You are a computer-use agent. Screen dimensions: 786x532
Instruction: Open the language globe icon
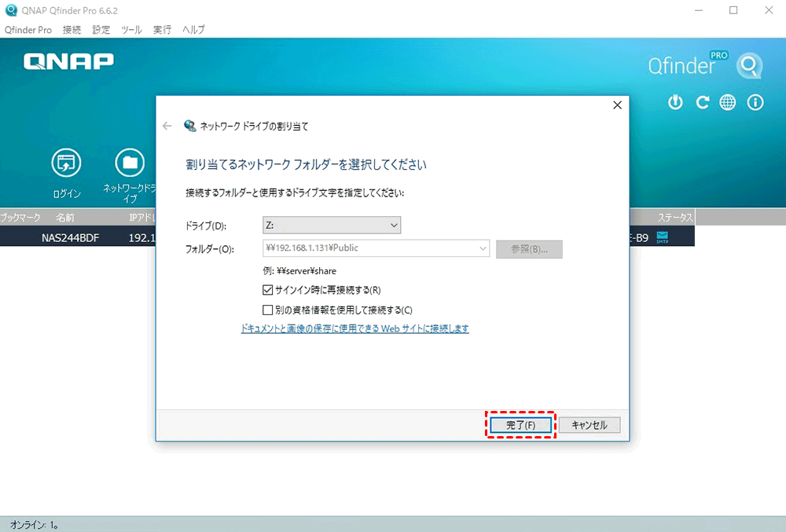coord(728,103)
